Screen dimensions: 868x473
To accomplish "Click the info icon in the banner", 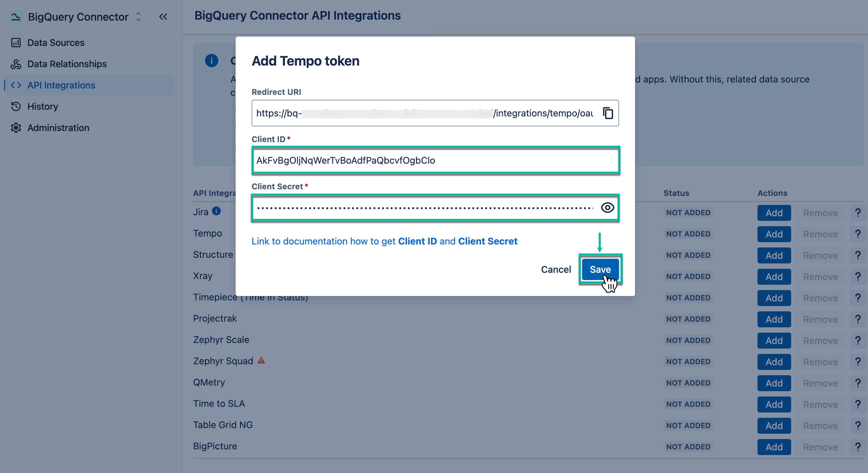I will coord(212,61).
